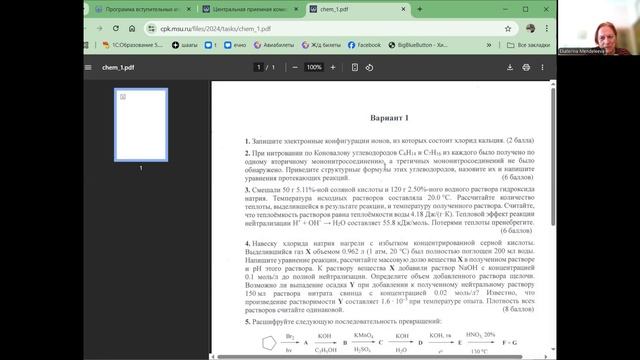Open a new browser tab
Viewport: 640px width, 360px height.
pos(420,9)
